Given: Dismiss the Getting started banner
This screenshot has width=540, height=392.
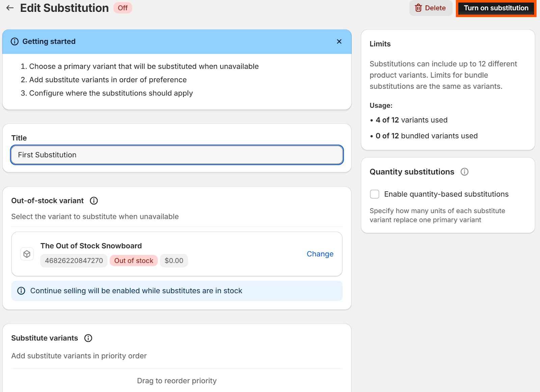Looking at the screenshot, I should pyautogui.click(x=339, y=41).
